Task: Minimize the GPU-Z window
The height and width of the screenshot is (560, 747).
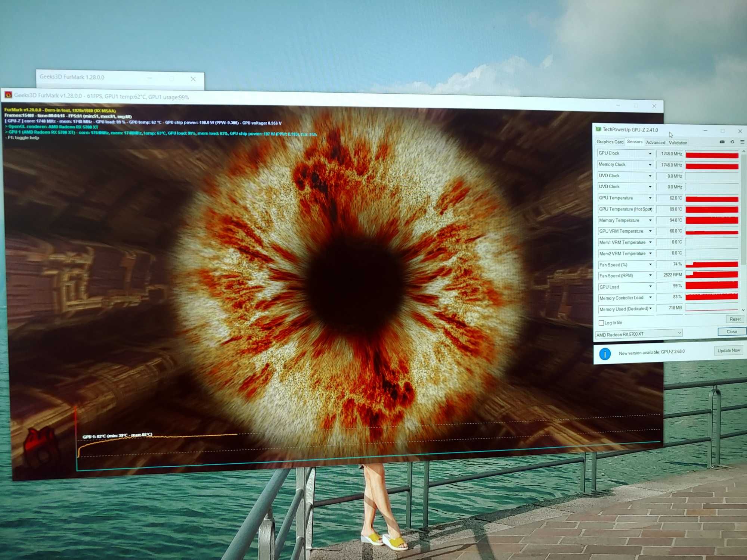Action: (705, 130)
